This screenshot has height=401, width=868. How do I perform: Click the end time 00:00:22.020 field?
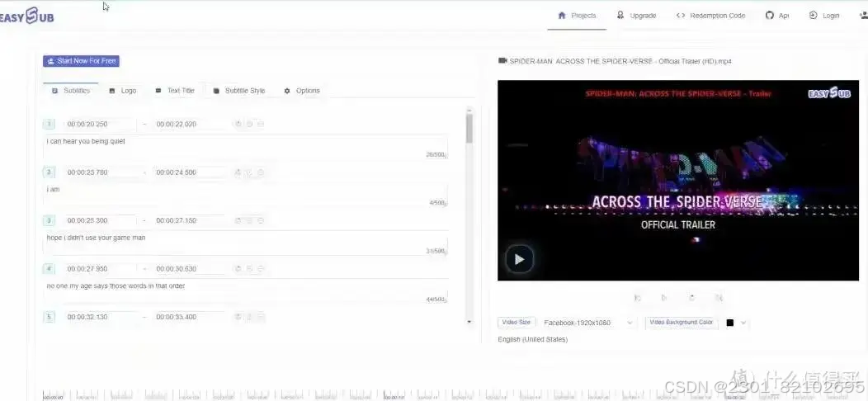click(188, 124)
